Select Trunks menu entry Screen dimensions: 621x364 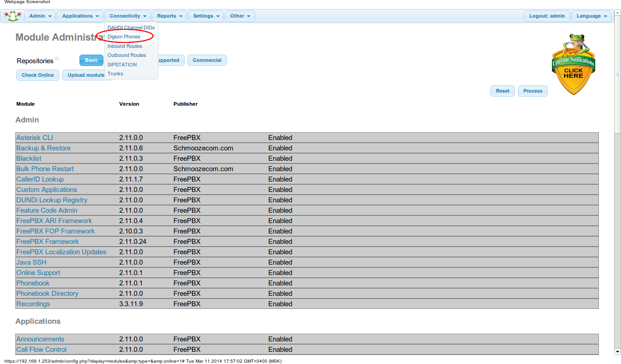(115, 74)
